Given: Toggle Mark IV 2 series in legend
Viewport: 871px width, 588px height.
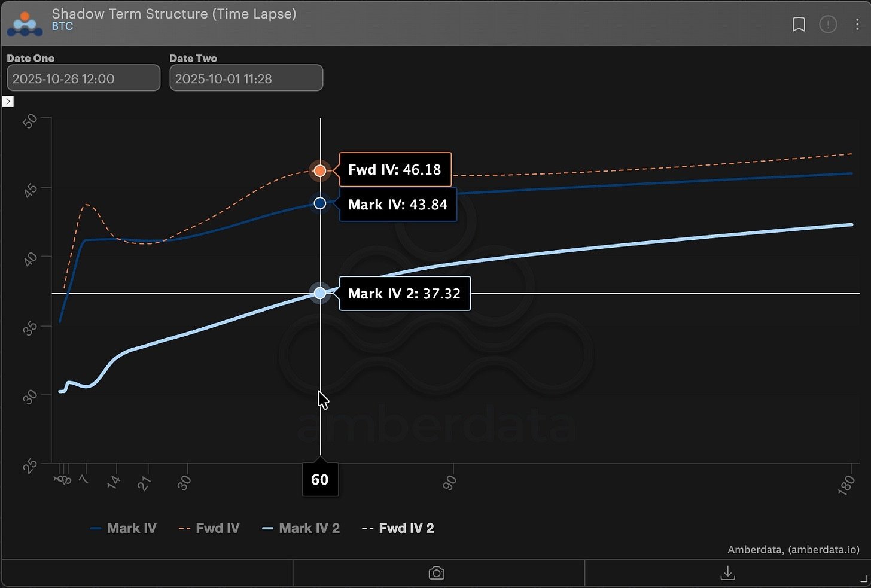Looking at the screenshot, I should point(301,528).
